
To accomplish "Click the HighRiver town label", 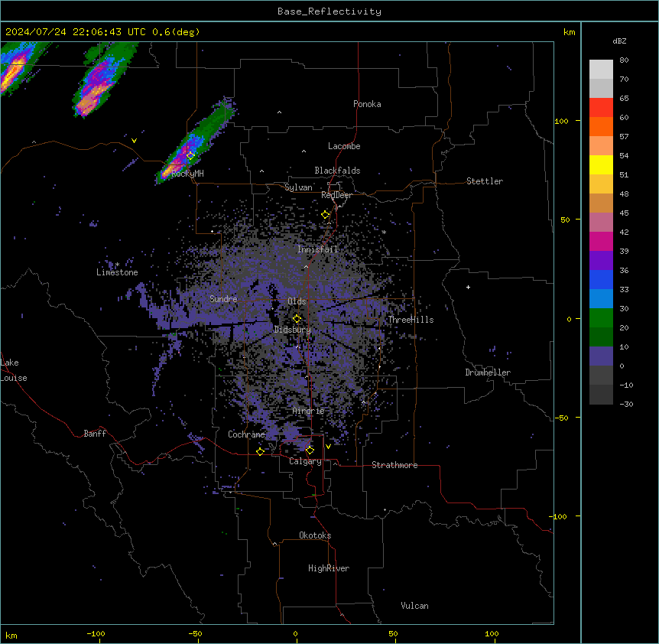I will pos(329,568).
